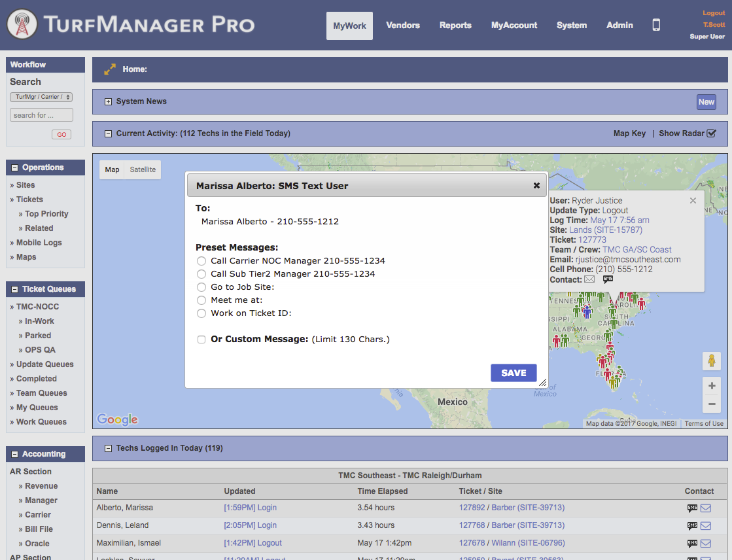Email Maximilian, Ismael from table row
732x560 pixels.
[x=706, y=544]
